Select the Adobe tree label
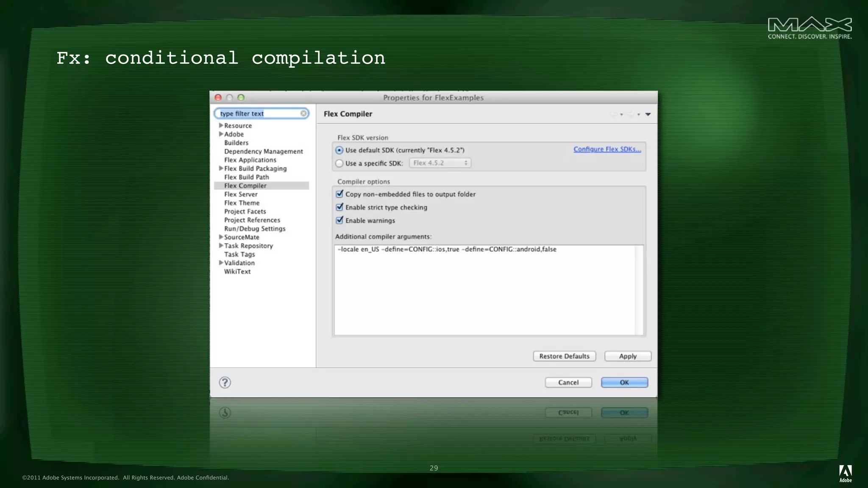 (x=234, y=134)
